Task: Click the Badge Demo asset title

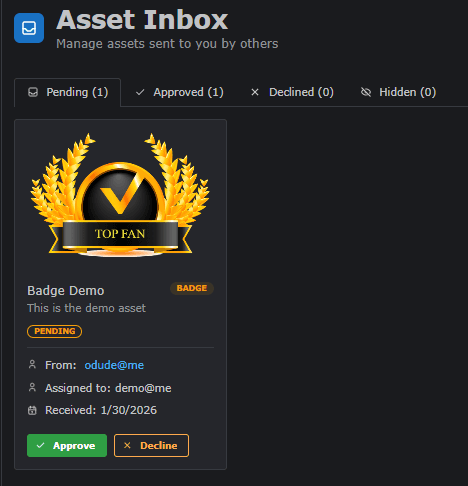Action: [x=66, y=291]
